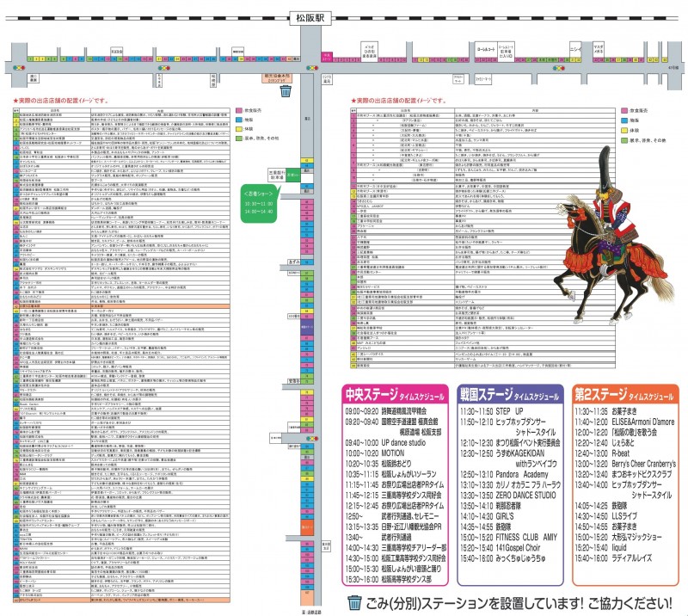Click the Pandora Academy schedule entry
Screen dimensions: 688x616
tap(524, 473)
